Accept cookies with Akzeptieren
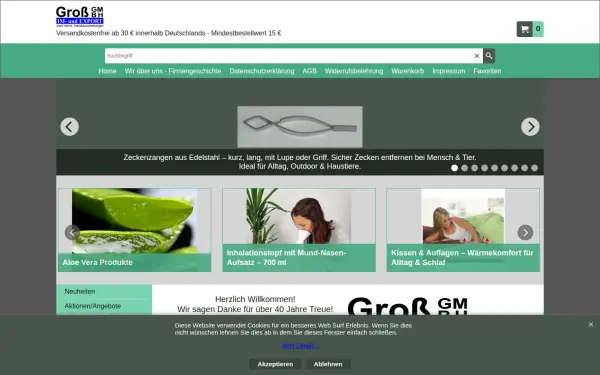Viewport: 600px width, 375px height. [275, 364]
